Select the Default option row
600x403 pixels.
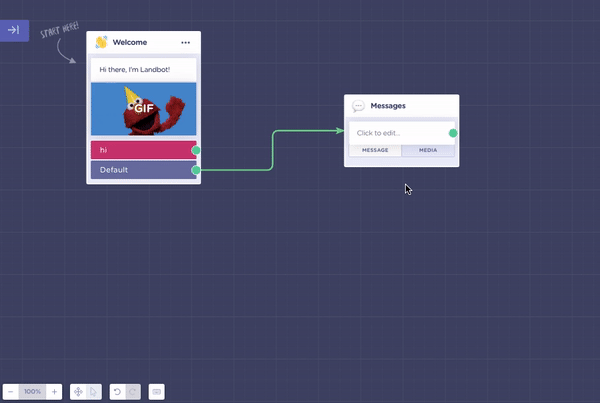[143, 170]
